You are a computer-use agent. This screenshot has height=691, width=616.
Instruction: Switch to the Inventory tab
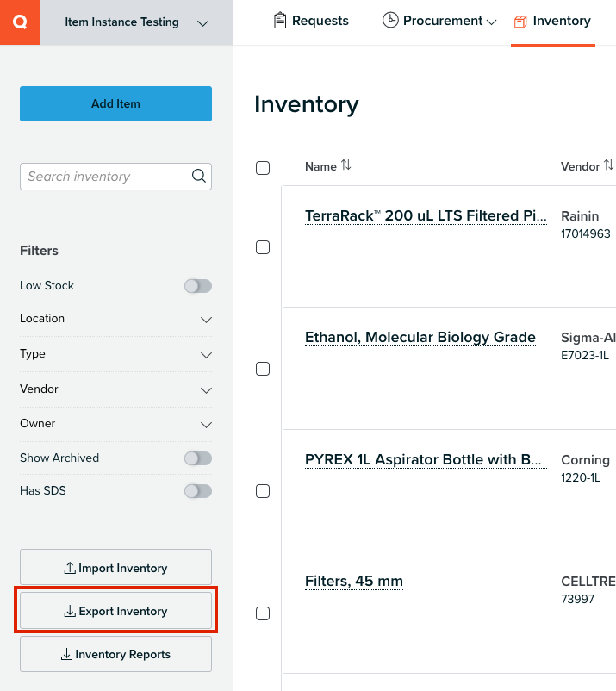552,21
